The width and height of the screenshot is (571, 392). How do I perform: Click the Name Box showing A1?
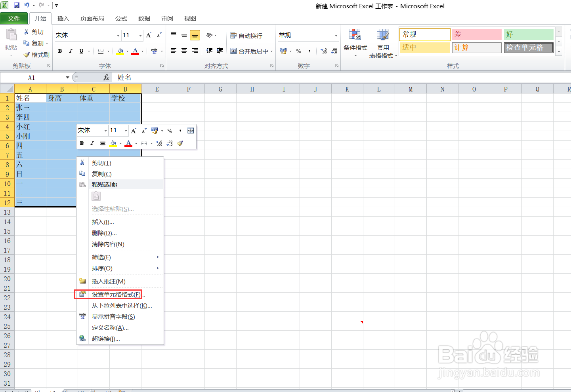[32, 78]
